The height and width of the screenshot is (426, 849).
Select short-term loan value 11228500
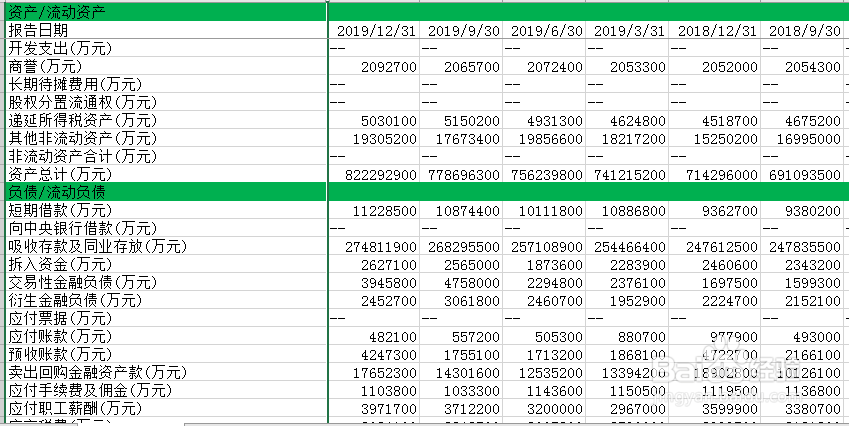[374, 210]
